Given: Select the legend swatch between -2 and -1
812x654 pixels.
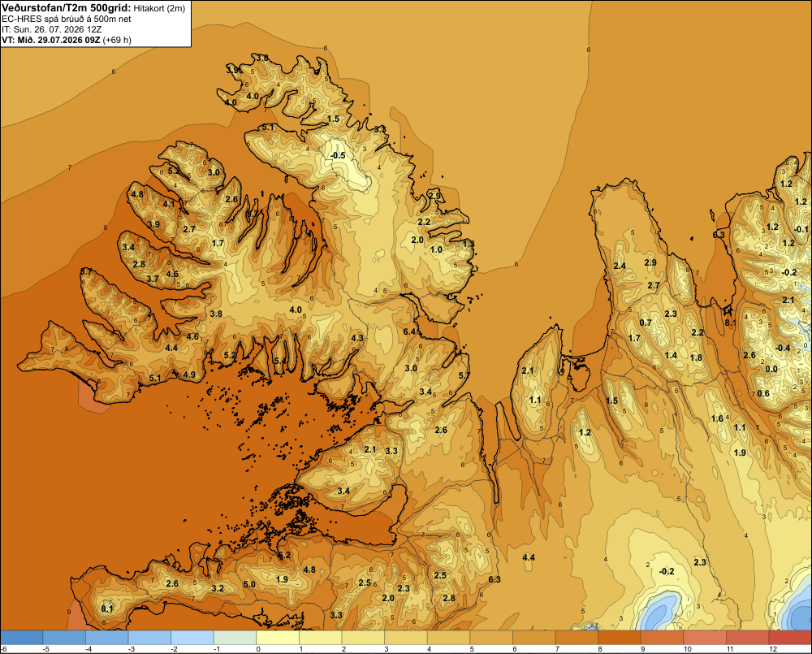Looking at the screenshot, I should point(192,638).
